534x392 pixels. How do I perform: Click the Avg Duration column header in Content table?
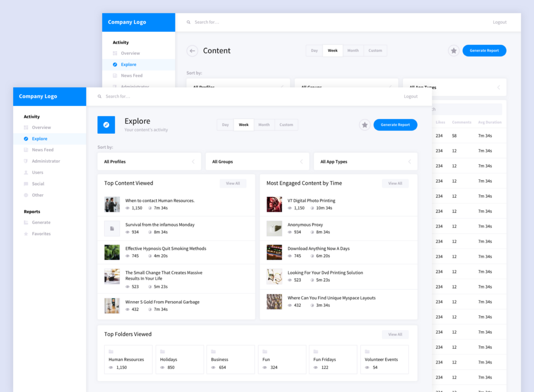490,122
